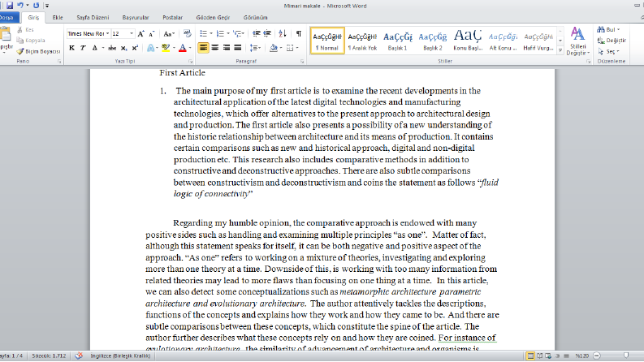Open the Yazı Tipi font dialog launcher
644x362 pixels.
pos(190,61)
